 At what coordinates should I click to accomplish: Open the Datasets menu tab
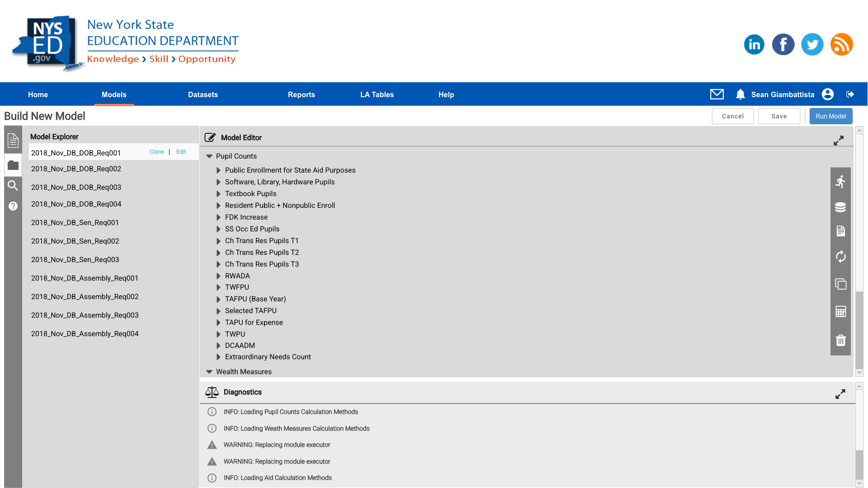(x=203, y=94)
